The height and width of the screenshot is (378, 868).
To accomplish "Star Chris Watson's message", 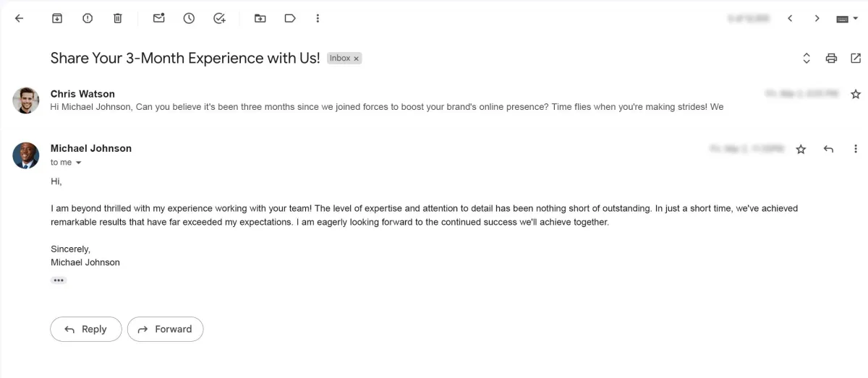I will click(x=856, y=94).
